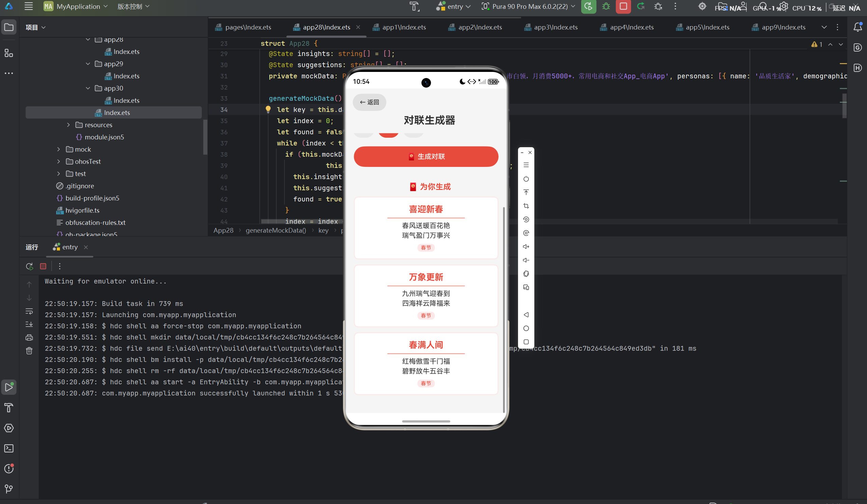Viewport: 867px width, 504px height.
Task: Click the emulator recent apps square button
Action: click(x=526, y=342)
